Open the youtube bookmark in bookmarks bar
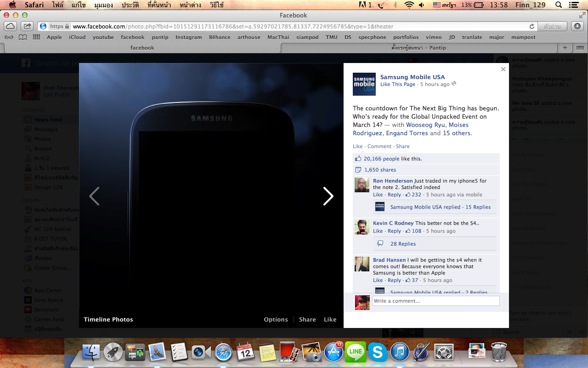Image resolution: width=588 pixels, height=368 pixels. pos(103,37)
